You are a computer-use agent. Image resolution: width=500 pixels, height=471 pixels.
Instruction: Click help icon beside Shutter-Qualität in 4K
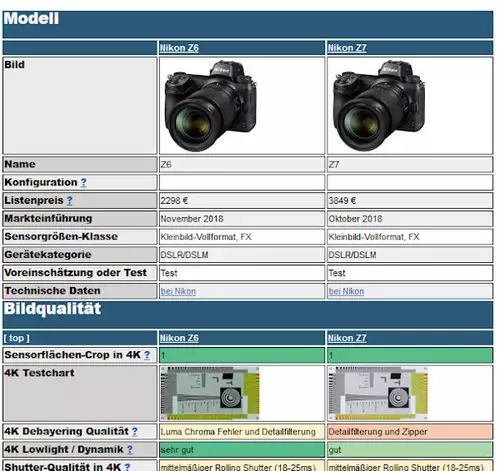coord(127,467)
